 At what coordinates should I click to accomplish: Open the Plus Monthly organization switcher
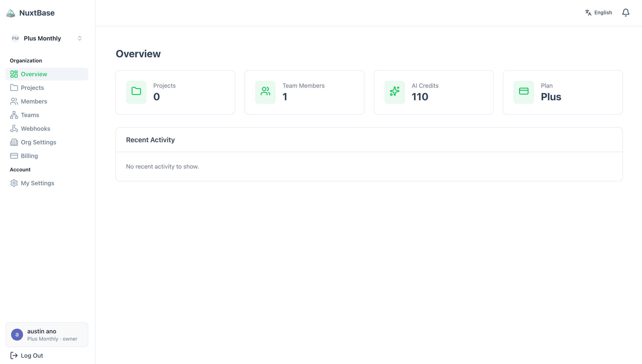[47, 38]
